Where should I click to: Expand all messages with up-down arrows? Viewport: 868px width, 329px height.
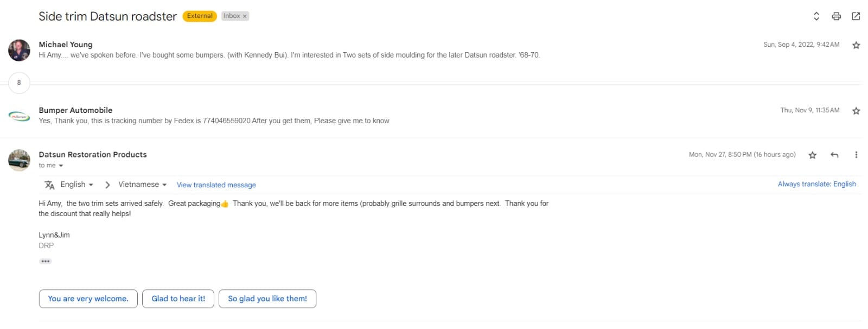tap(816, 16)
